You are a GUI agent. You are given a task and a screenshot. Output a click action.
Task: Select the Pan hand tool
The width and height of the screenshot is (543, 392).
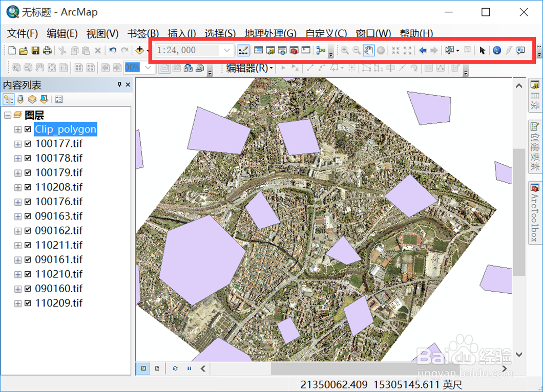(368, 51)
